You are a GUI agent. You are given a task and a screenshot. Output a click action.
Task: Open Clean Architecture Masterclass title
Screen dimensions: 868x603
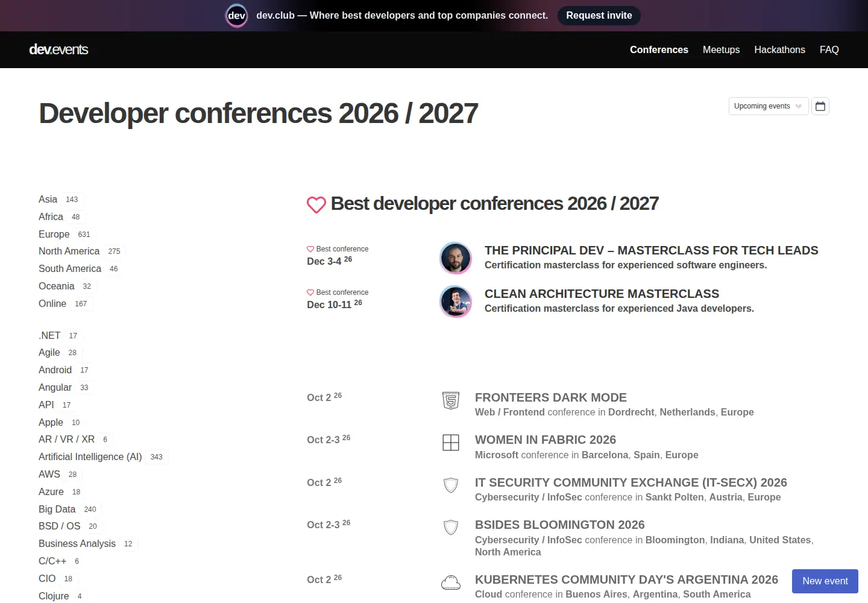pyautogui.click(x=602, y=294)
